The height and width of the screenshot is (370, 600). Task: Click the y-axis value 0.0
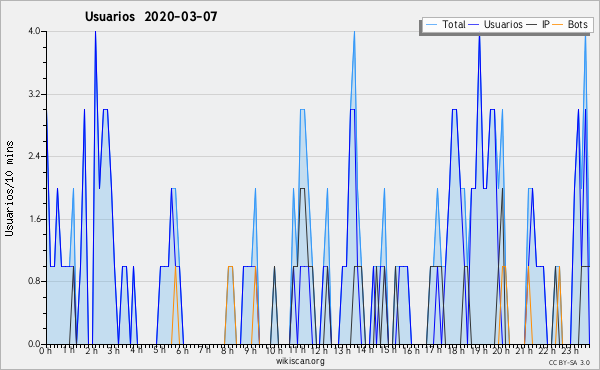click(x=34, y=344)
